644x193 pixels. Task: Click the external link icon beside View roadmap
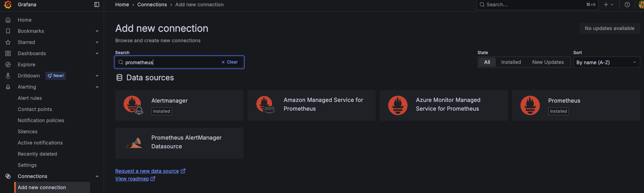pos(153,179)
